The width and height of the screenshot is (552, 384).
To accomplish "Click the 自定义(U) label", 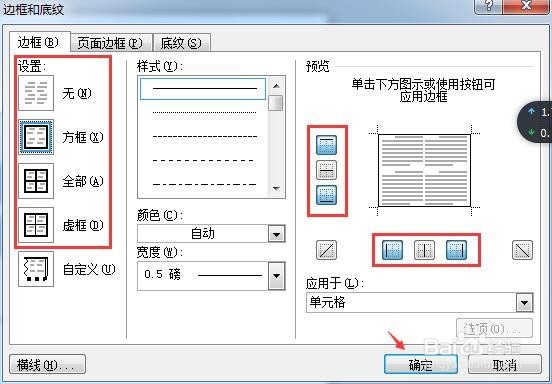I will (x=89, y=269).
